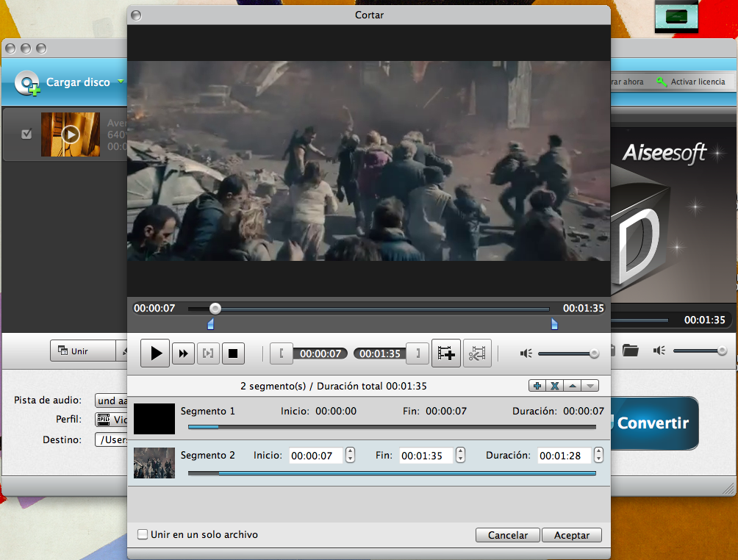Click the Cargar disco disc icon
This screenshot has width=738, height=560.
(x=27, y=83)
